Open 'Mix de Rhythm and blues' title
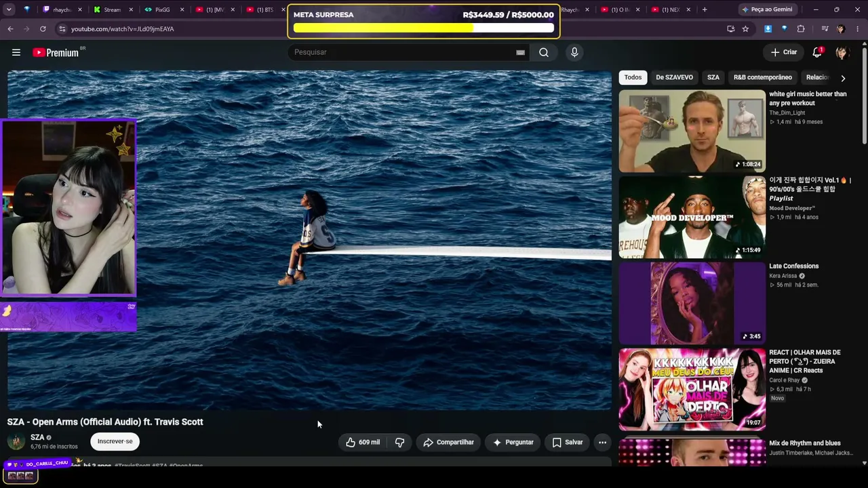Screen dimensions: 868x488 click(804, 443)
